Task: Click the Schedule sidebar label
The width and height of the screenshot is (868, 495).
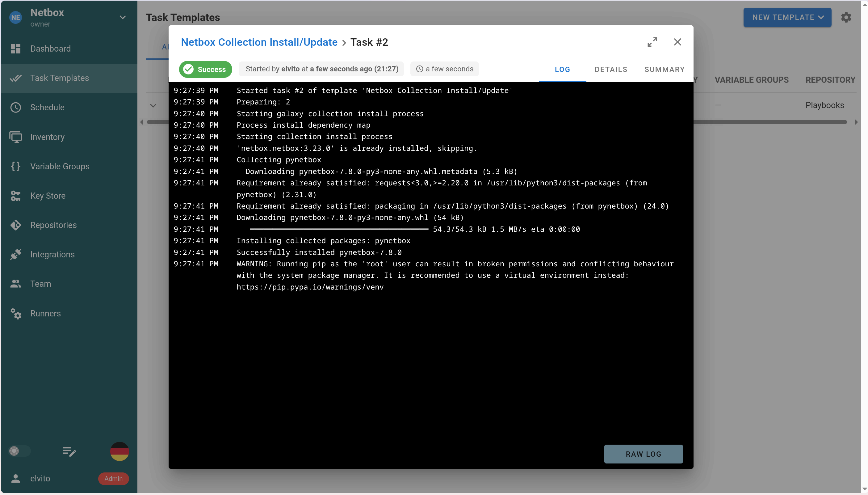Action: (x=47, y=108)
